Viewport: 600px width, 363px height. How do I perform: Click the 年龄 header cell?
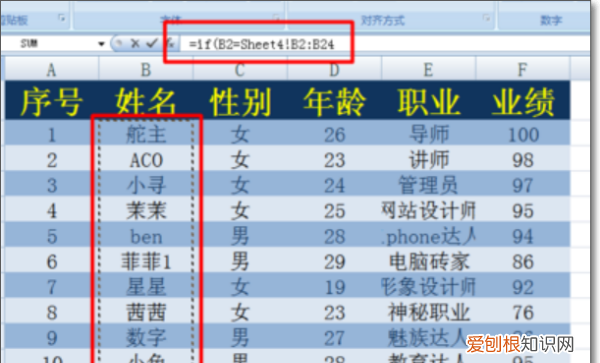334,101
